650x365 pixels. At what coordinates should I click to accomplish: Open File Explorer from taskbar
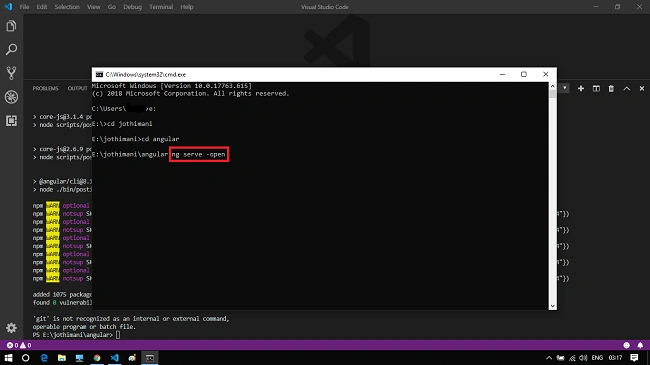[62, 358]
